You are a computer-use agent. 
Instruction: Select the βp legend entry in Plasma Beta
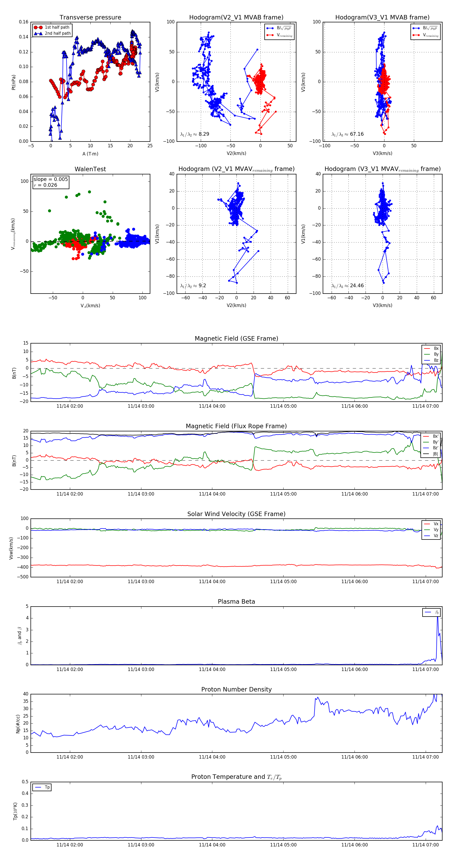click(431, 612)
